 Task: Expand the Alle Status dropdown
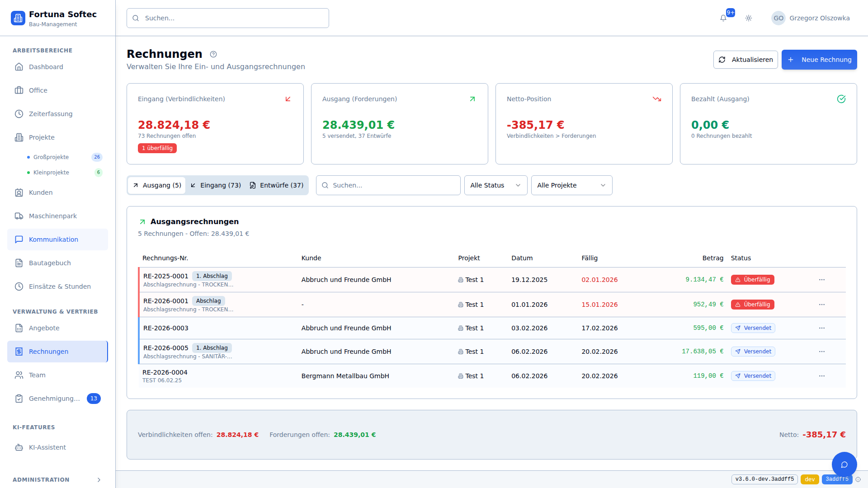(495, 185)
